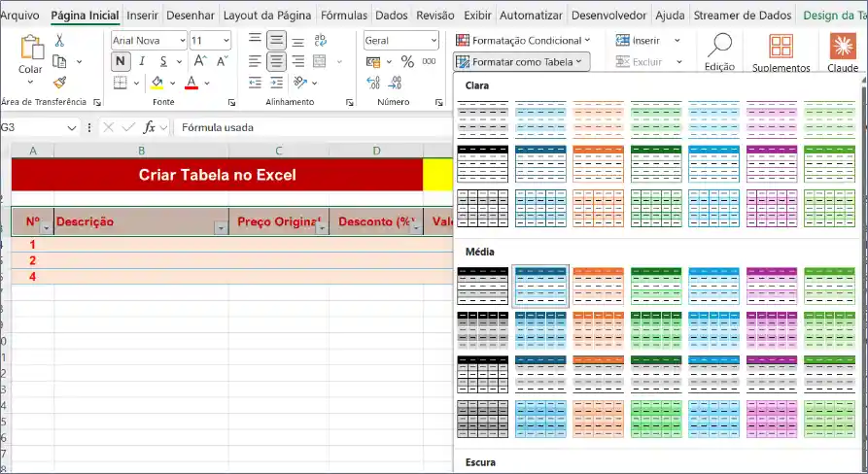Select the Format Painter brush icon

pyautogui.click(x=60, y=83)
